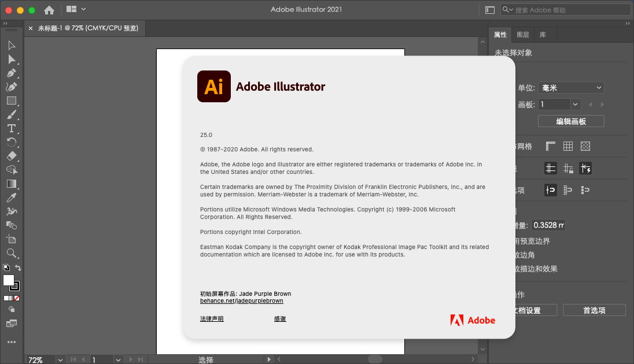This screenshot has height=364, width=634.
Task: Open the behance.net/jadepurplebrown link
Action: click(x=241, y=301)
